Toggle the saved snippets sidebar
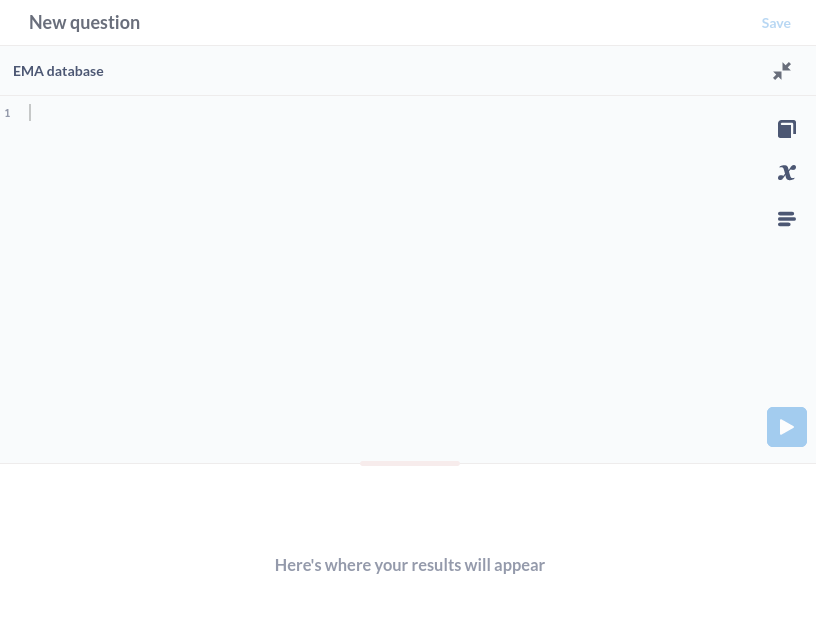Image resolution: width=816 pixels, height=641 pixels. (786, 219)
